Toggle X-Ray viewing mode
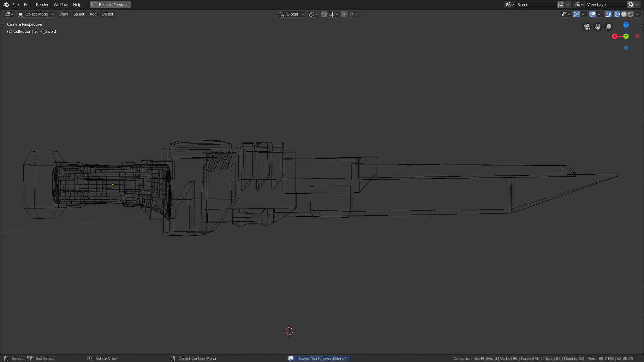The image size is (644, 362). [x=608, y=14]
